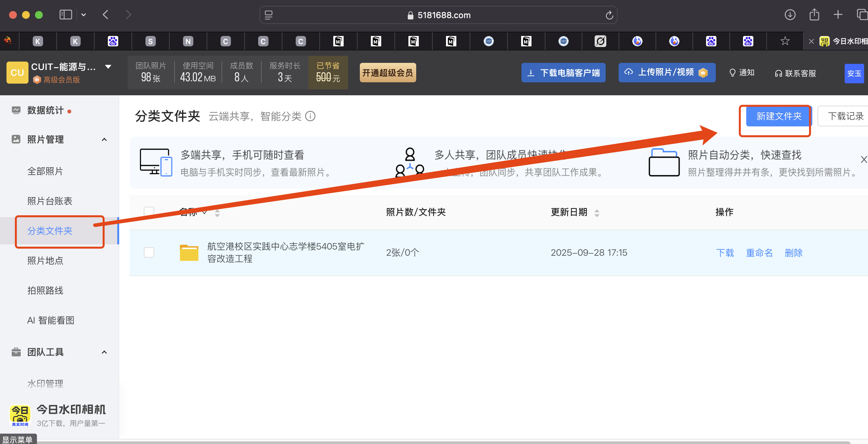Click the 新建文件夹 button
This screenshot has height=444, width=868.
[x=778, y=116]
